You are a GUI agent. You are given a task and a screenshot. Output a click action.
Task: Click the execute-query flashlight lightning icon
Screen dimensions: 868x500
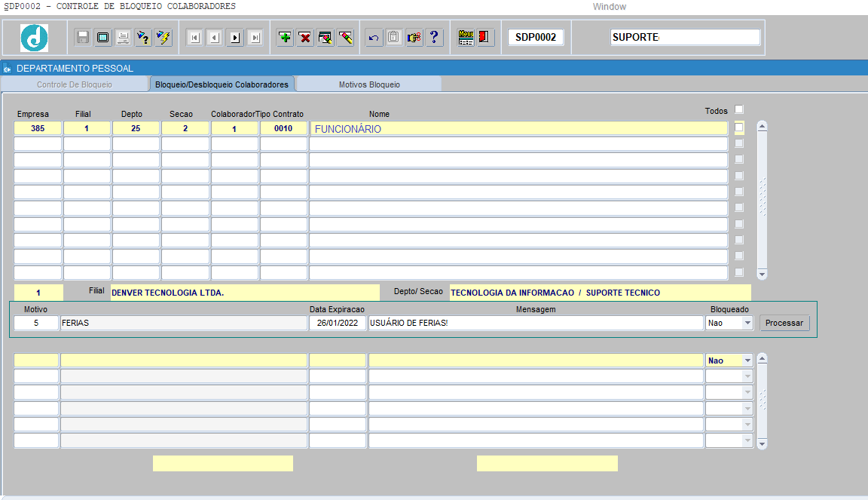164,37
